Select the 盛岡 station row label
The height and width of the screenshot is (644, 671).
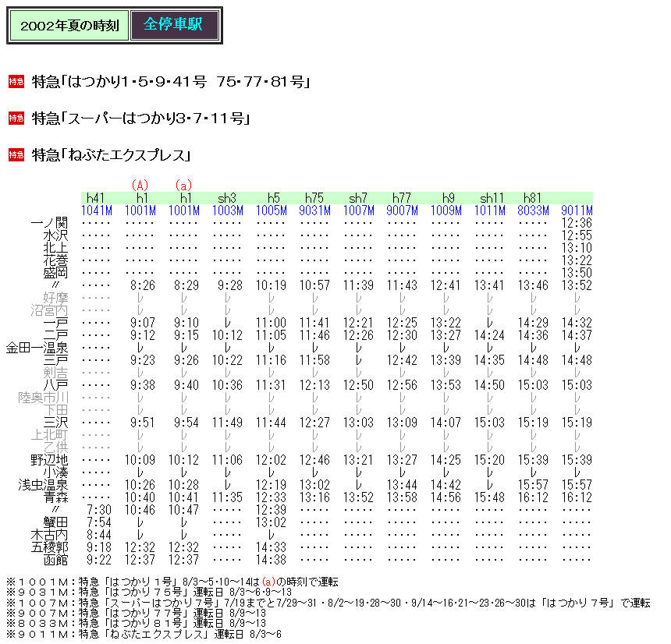point(55,272)
